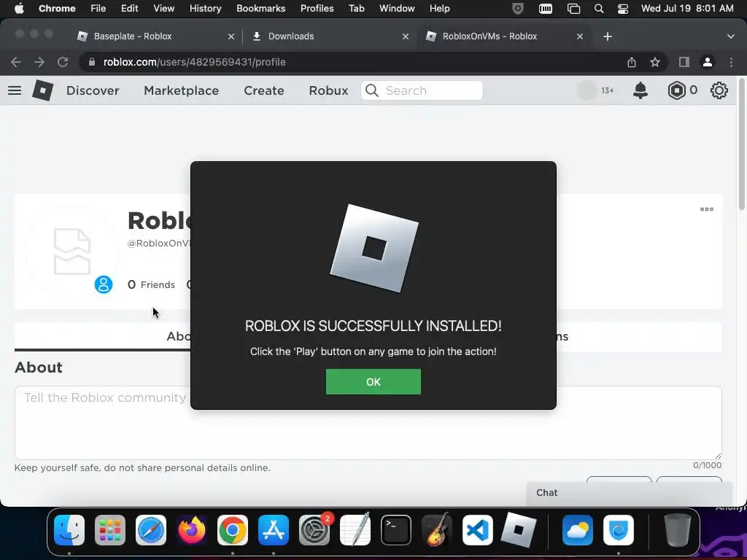Open the Chrome profile icon

coord(708,62)
